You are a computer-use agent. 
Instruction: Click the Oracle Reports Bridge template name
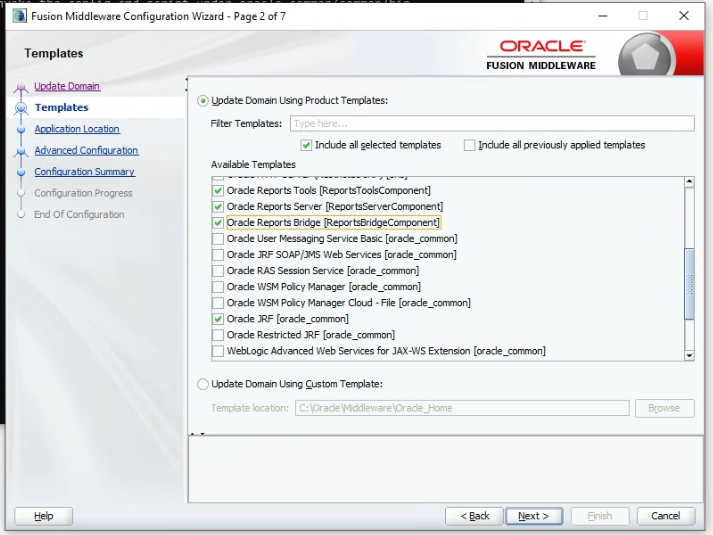click(333, 223)
